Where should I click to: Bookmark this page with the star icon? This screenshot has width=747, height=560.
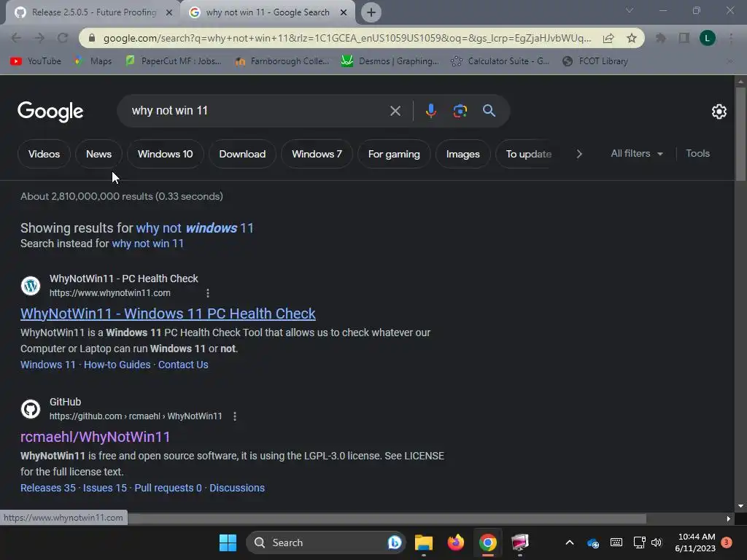pyautogui.click(x=632, y=38)
